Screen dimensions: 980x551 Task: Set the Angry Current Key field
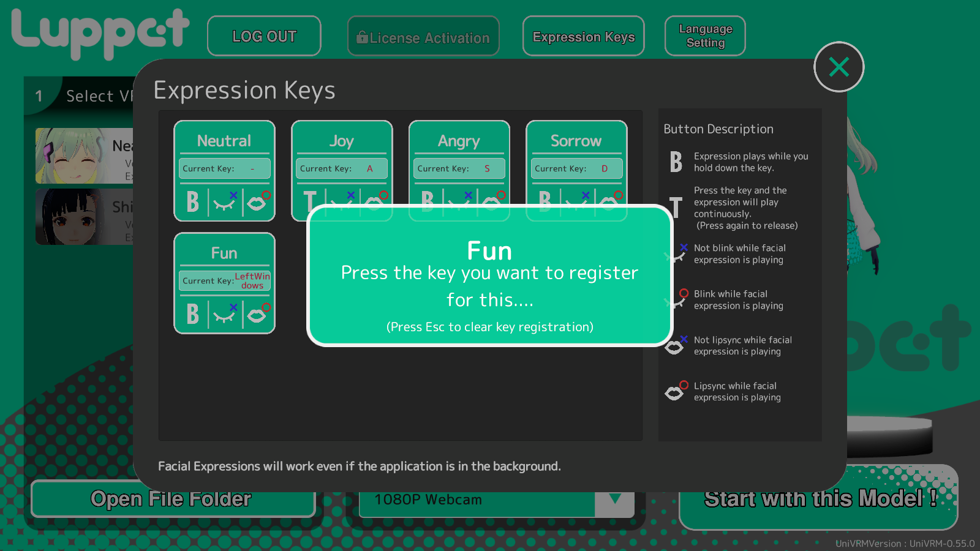[x=459, y=168]
